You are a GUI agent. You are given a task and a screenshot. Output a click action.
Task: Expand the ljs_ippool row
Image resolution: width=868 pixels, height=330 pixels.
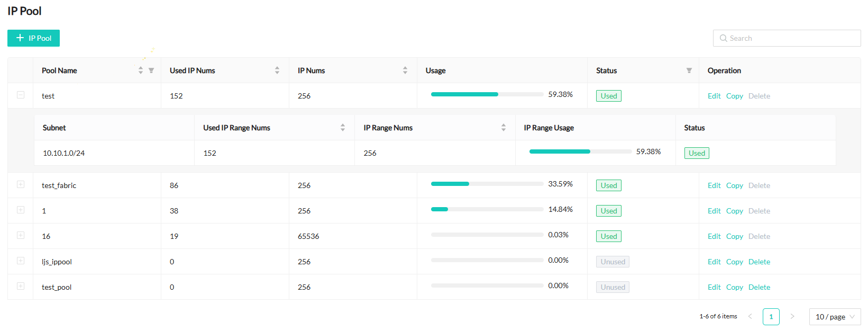[21, 261]
